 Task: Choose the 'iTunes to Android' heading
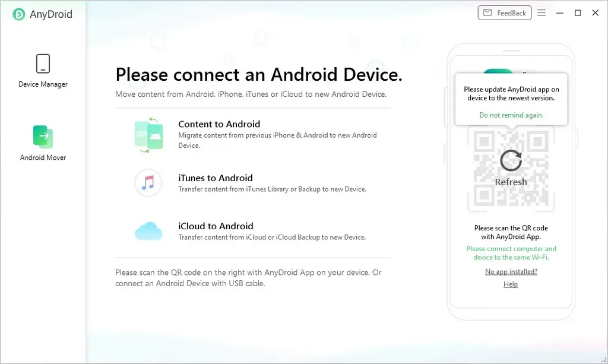click(215, 178)
